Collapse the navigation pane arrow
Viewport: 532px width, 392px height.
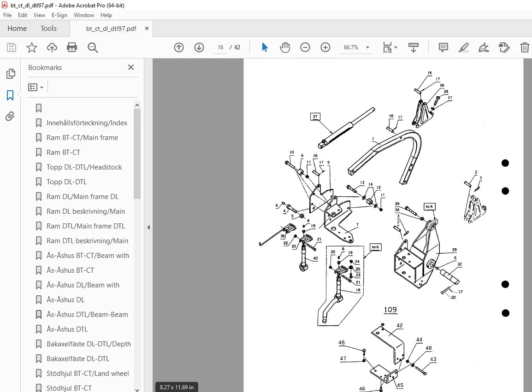148,227
